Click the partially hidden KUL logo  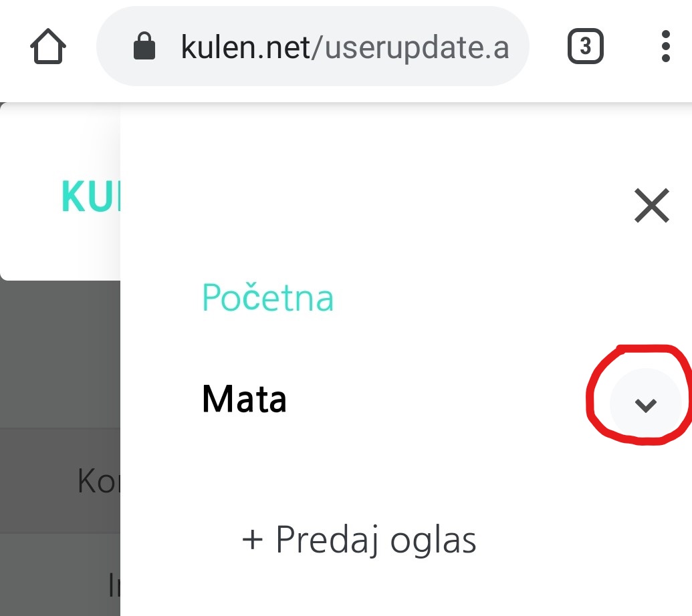point(90,197)
